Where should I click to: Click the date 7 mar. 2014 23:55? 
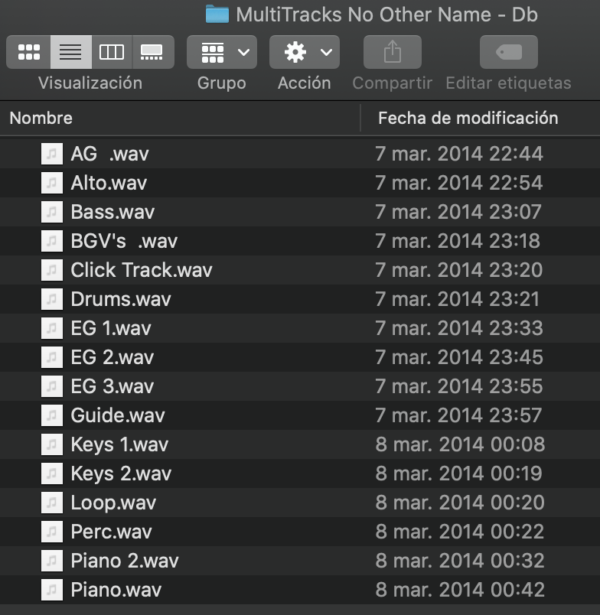point(459,386)
